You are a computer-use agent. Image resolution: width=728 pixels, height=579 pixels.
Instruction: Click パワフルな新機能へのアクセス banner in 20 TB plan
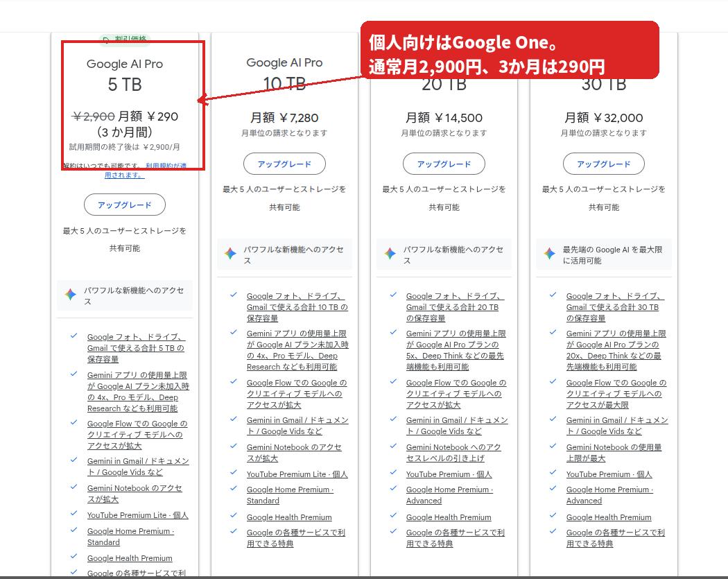click(x=444, y=254)
